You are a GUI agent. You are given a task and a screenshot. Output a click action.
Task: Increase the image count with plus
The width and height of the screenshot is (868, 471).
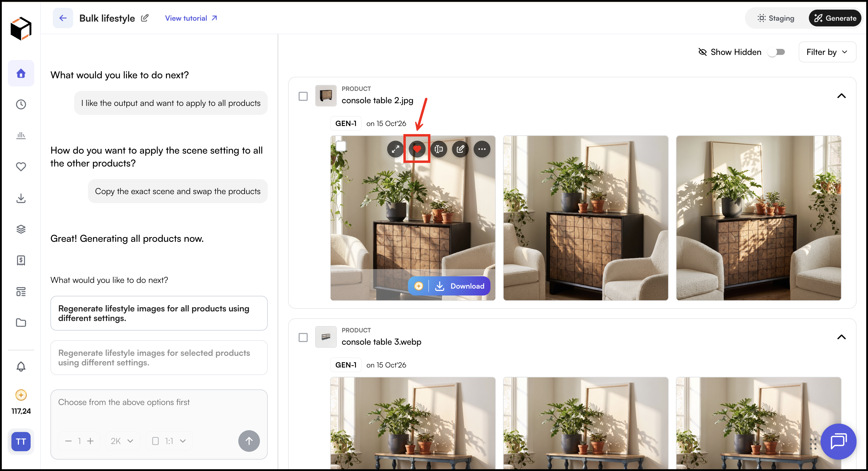click(x=90, y=441)
